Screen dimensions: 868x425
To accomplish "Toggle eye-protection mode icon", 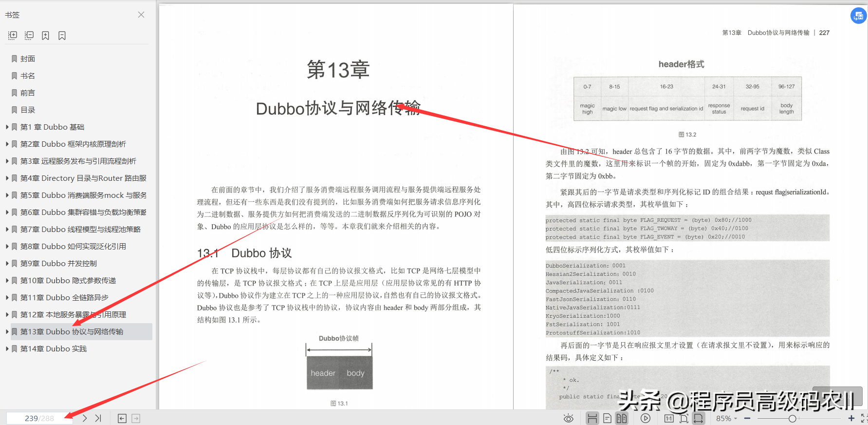I will (568, 418).
